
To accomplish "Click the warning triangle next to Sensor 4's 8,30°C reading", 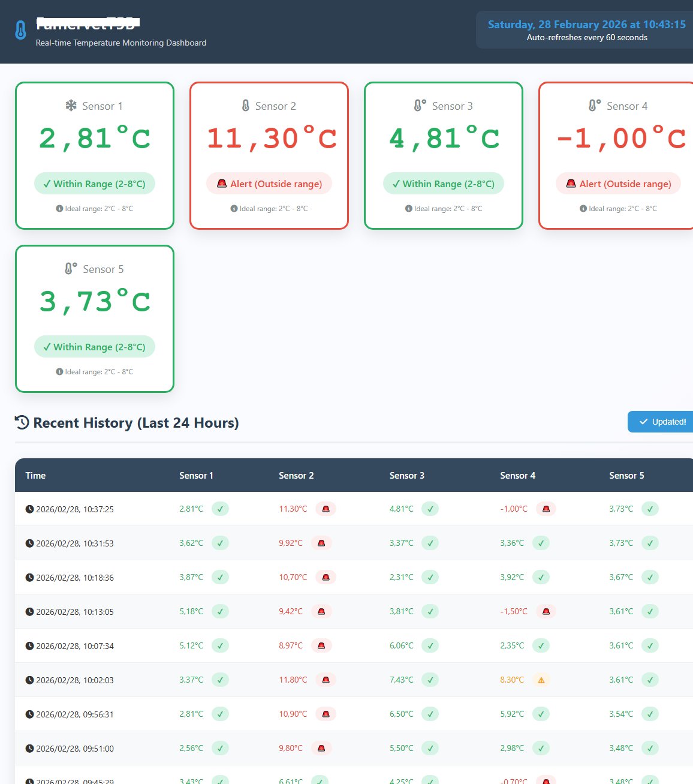I will coord(541,680).
